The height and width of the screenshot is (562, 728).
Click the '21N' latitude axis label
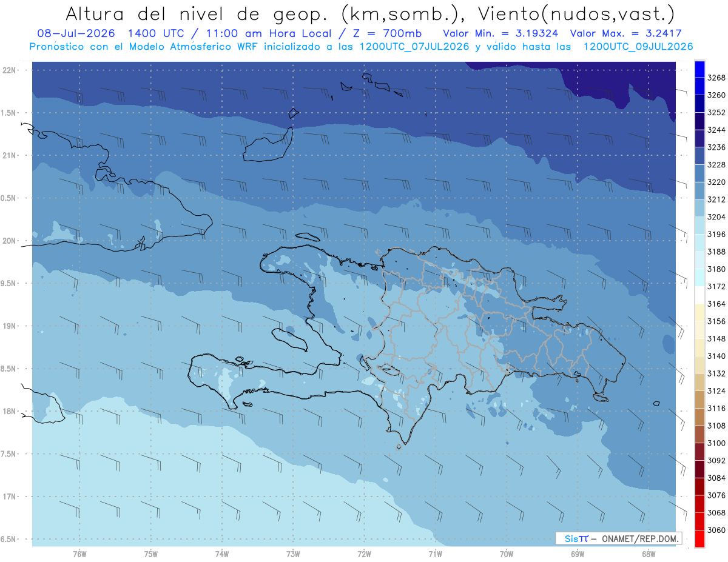[8, 155]
